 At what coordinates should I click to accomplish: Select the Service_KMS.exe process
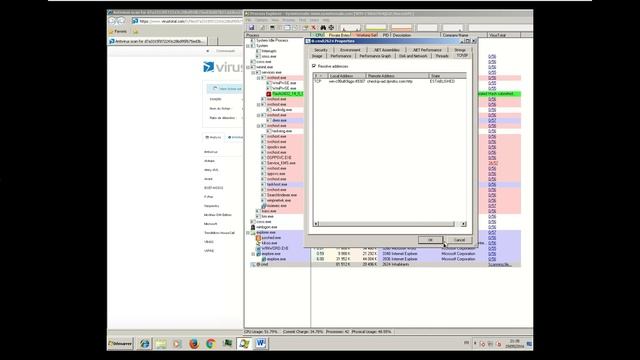click(x=281, y=163)
